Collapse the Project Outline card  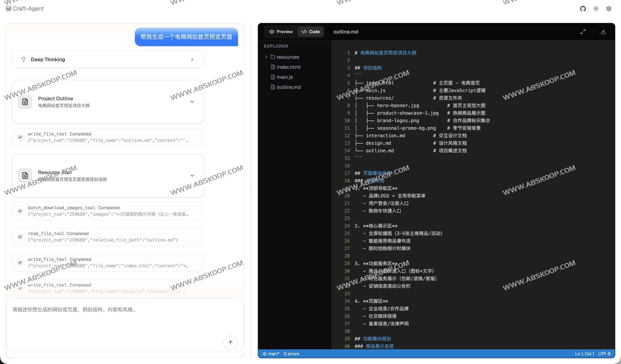(x=192, y=101)
